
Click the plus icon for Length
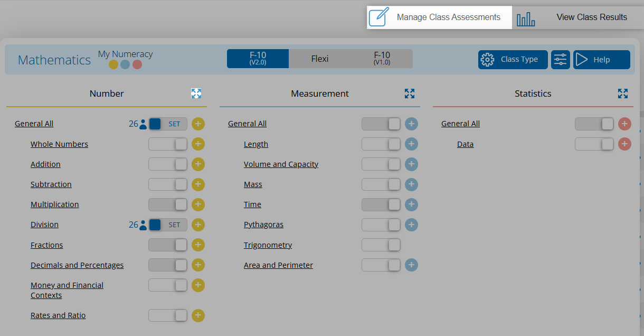click(411, 144)
